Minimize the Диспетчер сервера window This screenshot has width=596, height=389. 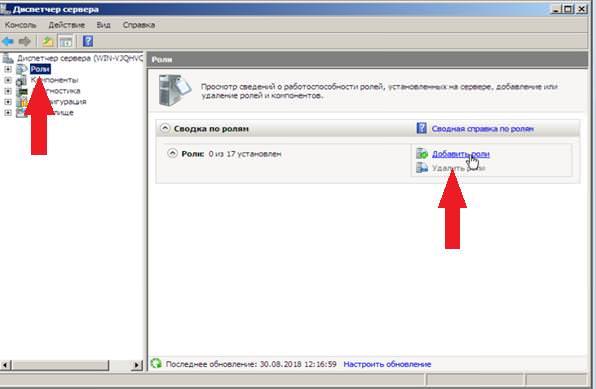coord(556,9)
